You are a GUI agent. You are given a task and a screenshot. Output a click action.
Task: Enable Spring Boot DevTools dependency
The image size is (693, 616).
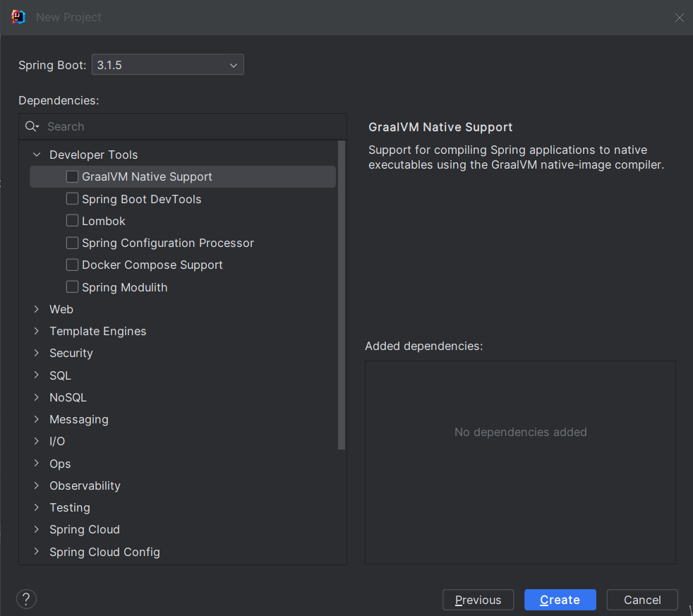coord(72,198)
